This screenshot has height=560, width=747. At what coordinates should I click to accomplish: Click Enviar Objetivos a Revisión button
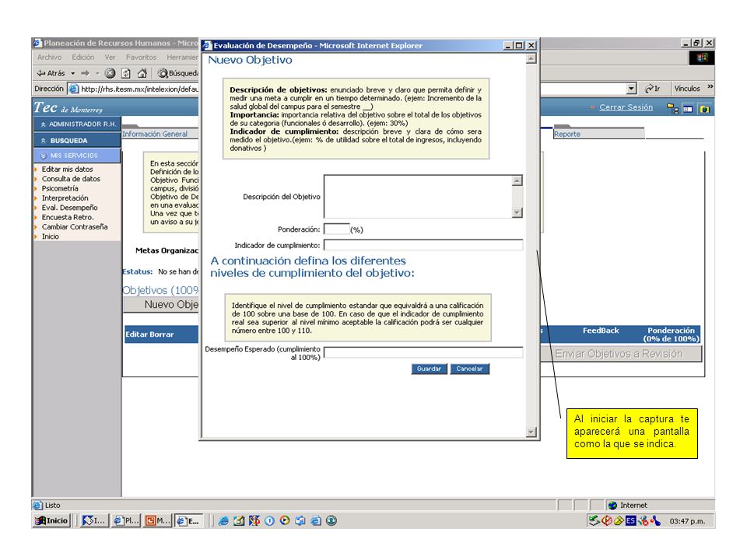pyautogui.click(x=621, y=354)
